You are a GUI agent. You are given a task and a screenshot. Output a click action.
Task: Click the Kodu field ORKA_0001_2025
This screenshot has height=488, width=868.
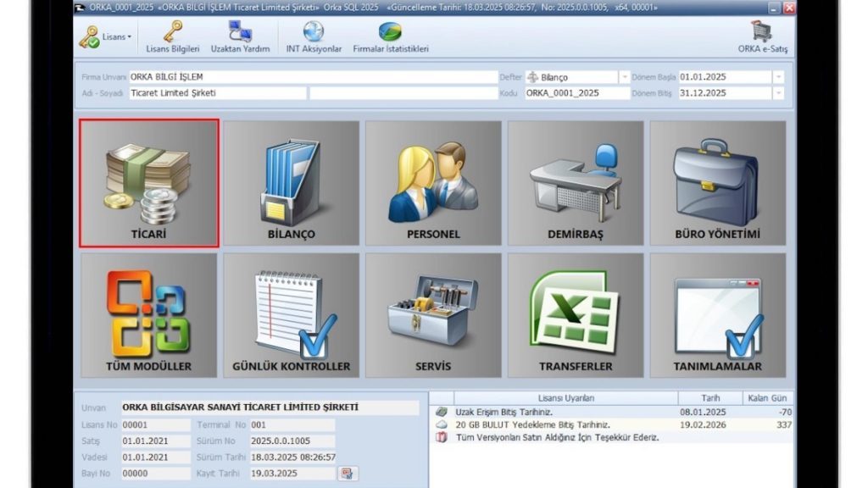(576, 93)
